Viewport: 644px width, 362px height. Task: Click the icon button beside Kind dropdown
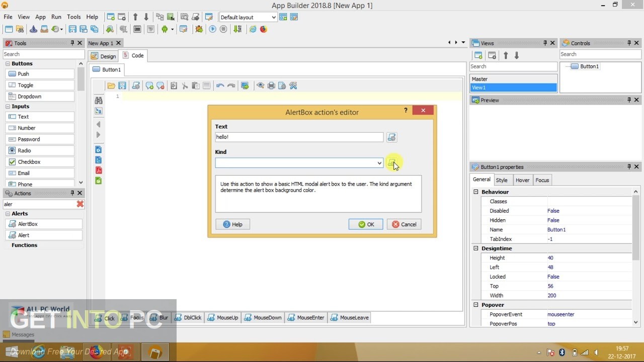[391, 163]
